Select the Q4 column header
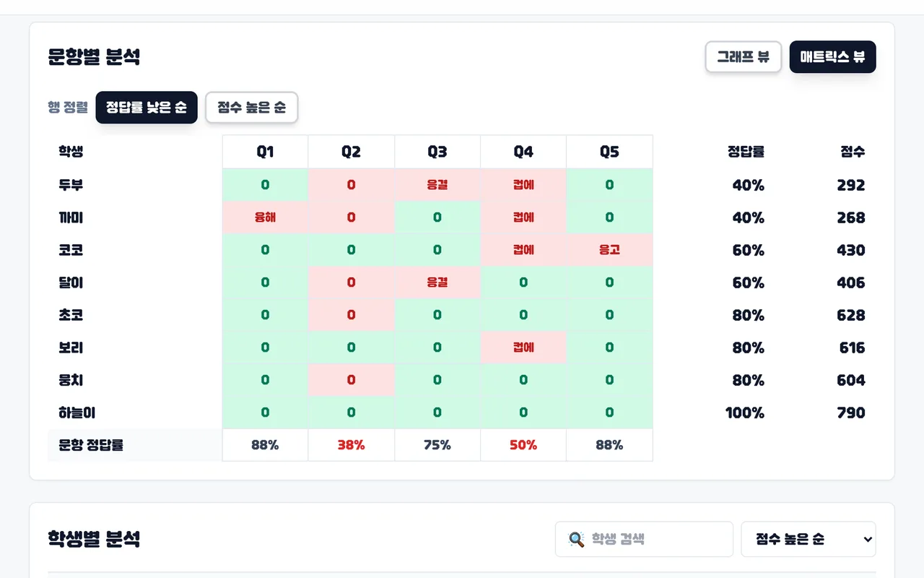This screenshot has width=924, height=578. [x=523, y=152]
